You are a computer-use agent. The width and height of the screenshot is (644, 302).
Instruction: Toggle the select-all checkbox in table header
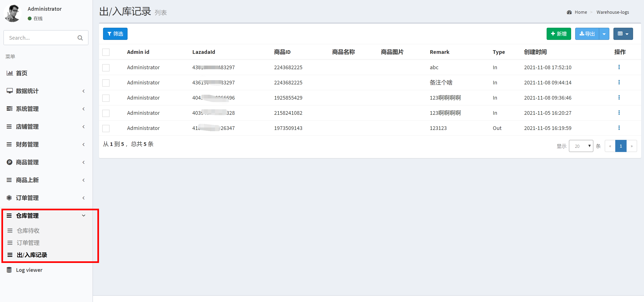(106, 52)
